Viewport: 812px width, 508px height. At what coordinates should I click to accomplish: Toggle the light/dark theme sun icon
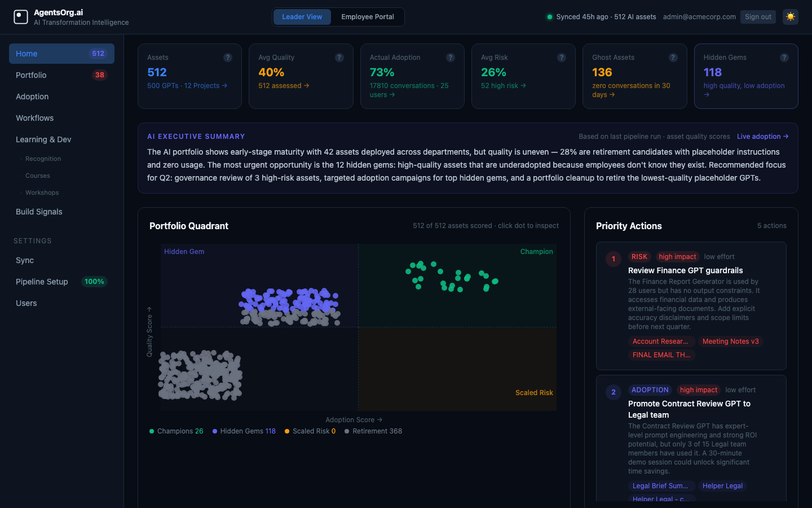[x=790, y=17]
